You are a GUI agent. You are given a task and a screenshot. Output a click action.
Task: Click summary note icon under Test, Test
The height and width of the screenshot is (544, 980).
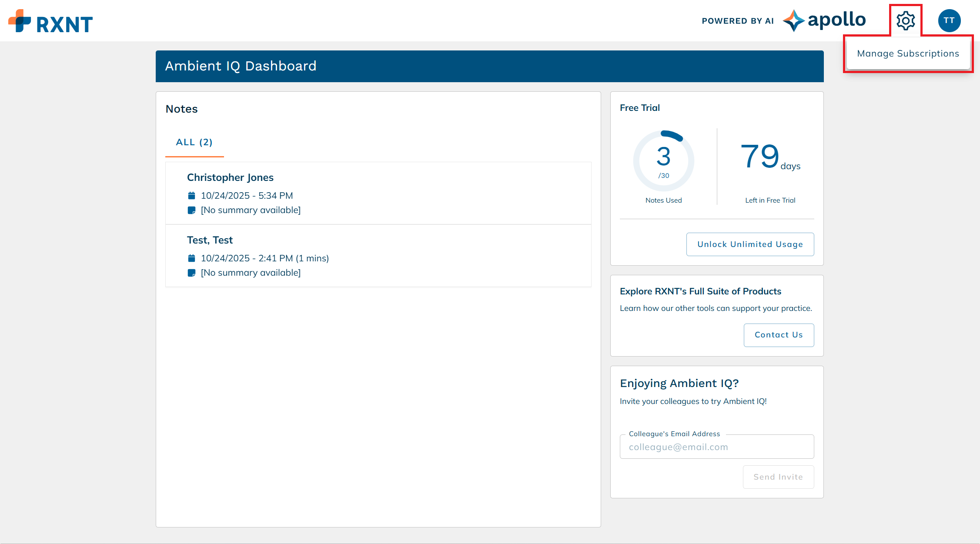pyautogui.click(x=191, y=273)
